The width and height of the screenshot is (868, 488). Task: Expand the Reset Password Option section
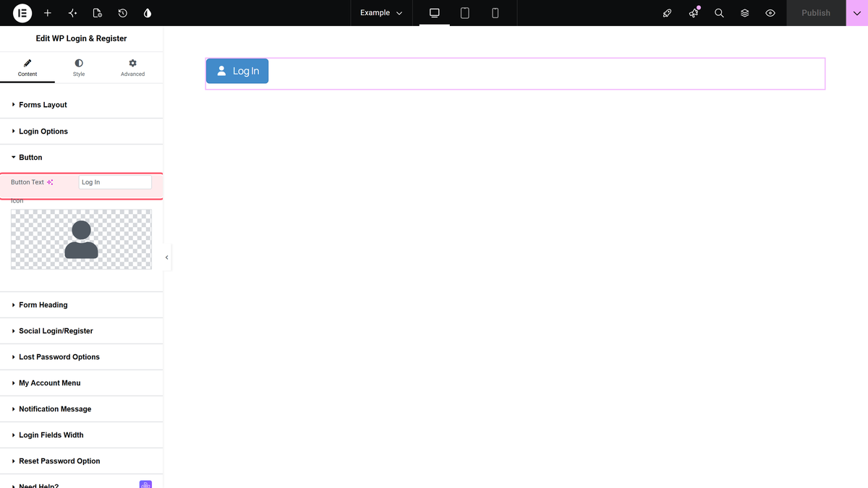coord(81,461)
